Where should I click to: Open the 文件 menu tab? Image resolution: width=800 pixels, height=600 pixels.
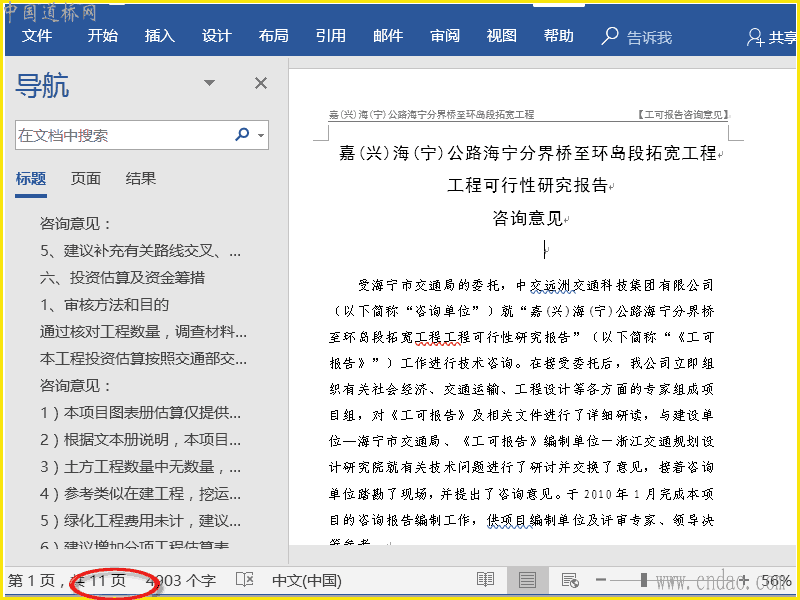[x=37, y=36]
